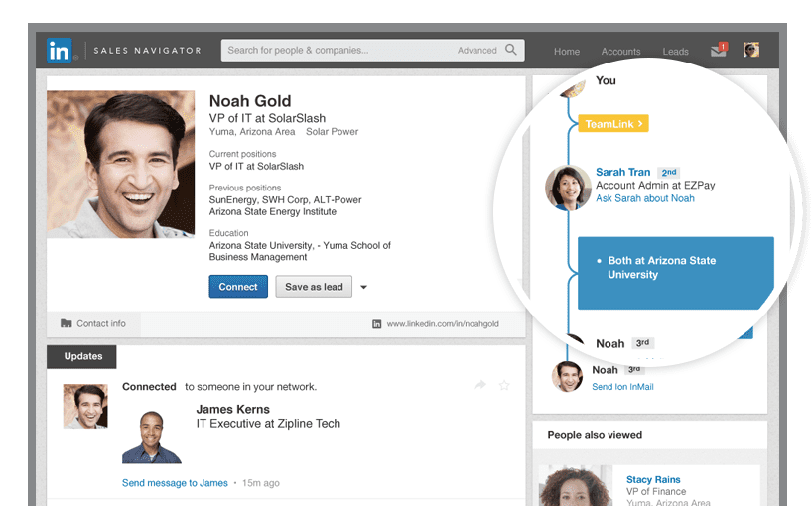Click the TeamLink badge
The width and height of the screenshot is (812, 506).
613,124
